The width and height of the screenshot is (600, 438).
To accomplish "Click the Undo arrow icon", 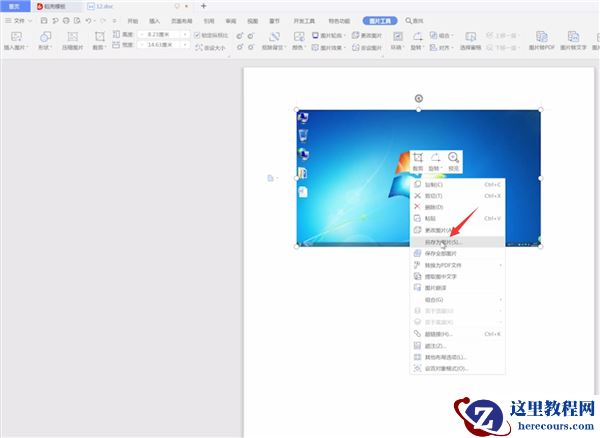I will click(88, 21).
